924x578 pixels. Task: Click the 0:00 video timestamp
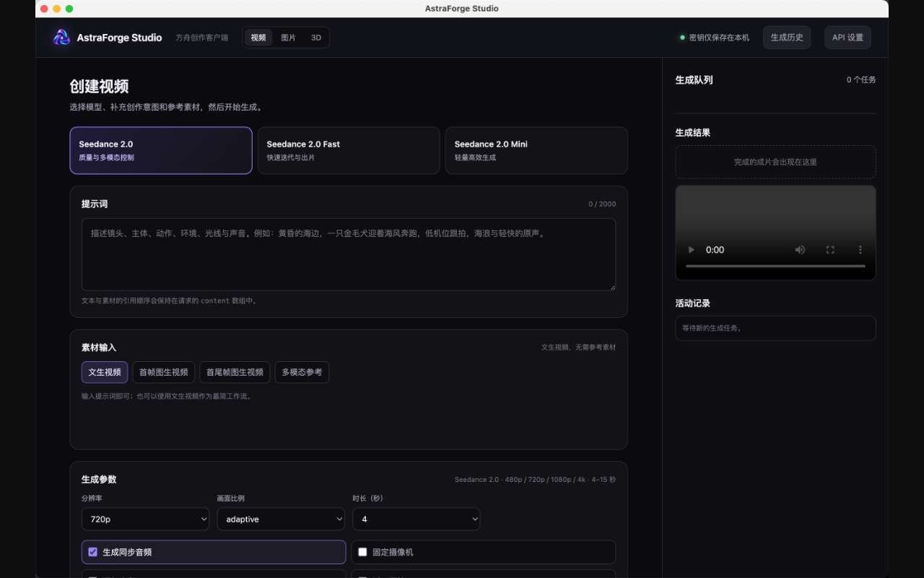pos(715,250)
